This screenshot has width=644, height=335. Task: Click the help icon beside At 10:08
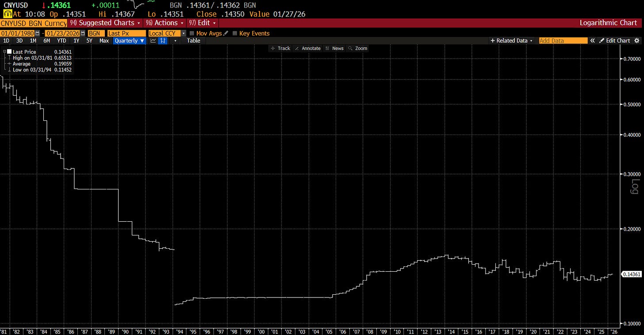pos(7,14)
